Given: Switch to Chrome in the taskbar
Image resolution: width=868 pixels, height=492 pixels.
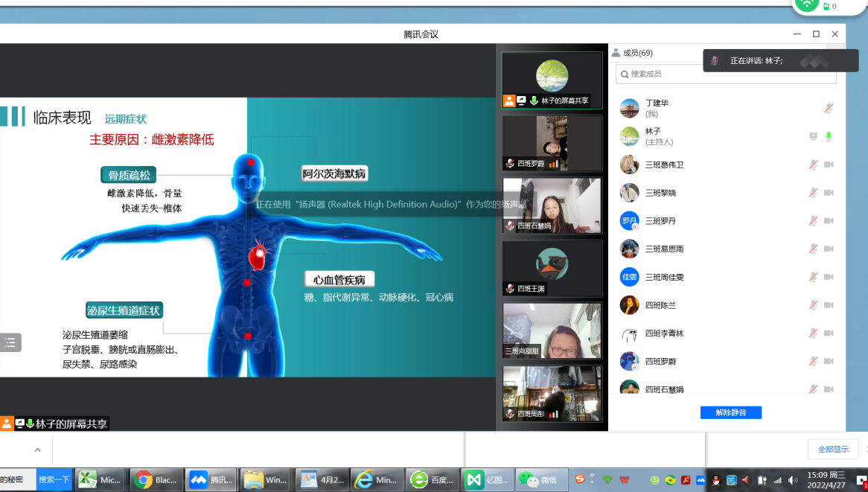Looking at the screenshot, I should (x=156, y=480).
